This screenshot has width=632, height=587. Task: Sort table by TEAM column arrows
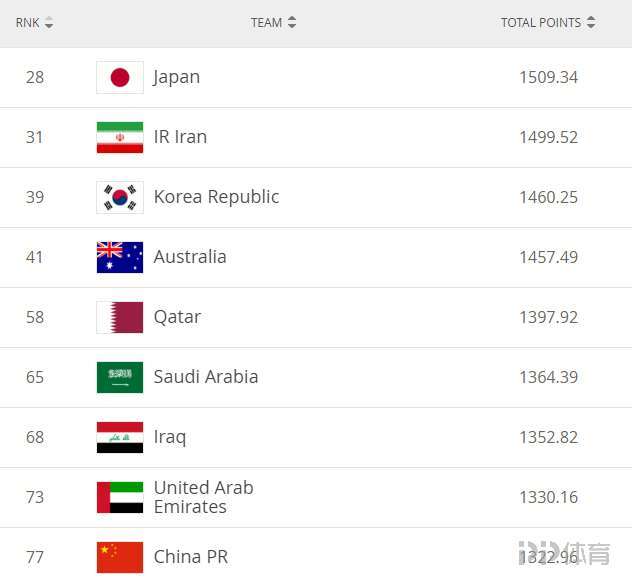tap(292, 22)
